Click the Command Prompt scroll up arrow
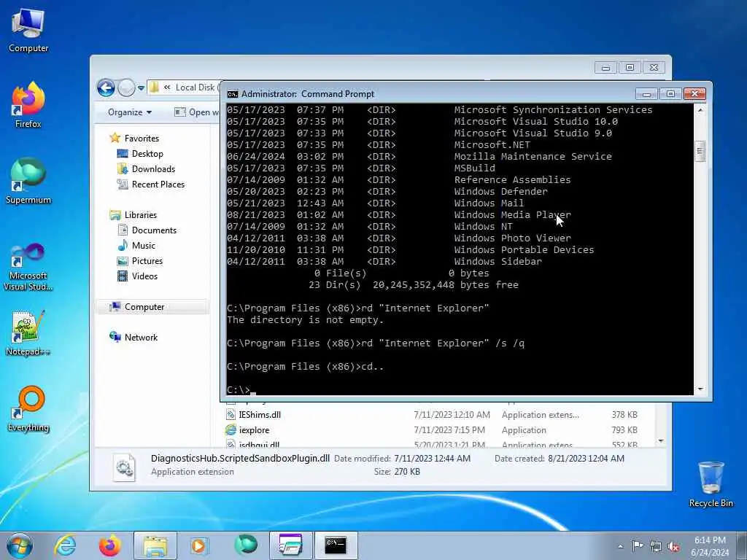Viewport: 747px width, 560px height. [700, 110]
